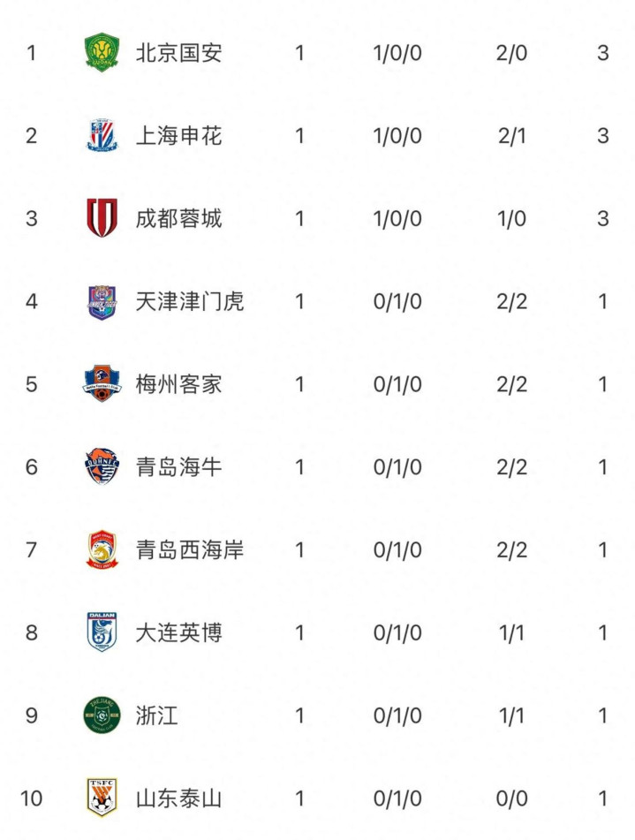The height and width of the screenshot is (840, 635).
Task: Open team page for 上海申花
Action: coord(178,136)
